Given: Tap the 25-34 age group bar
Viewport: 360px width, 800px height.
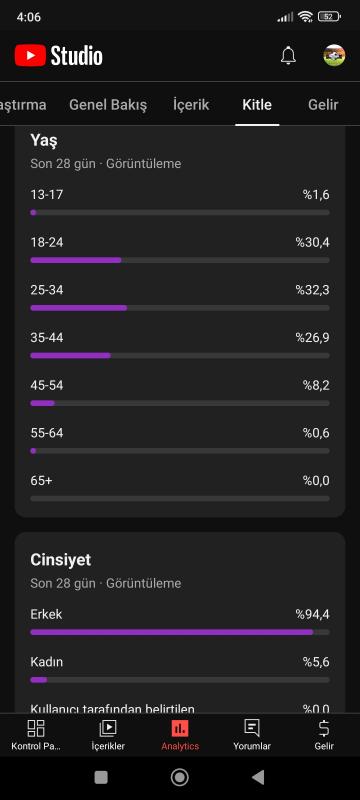Looking at the screenshot, I should [x=179, y=308].
